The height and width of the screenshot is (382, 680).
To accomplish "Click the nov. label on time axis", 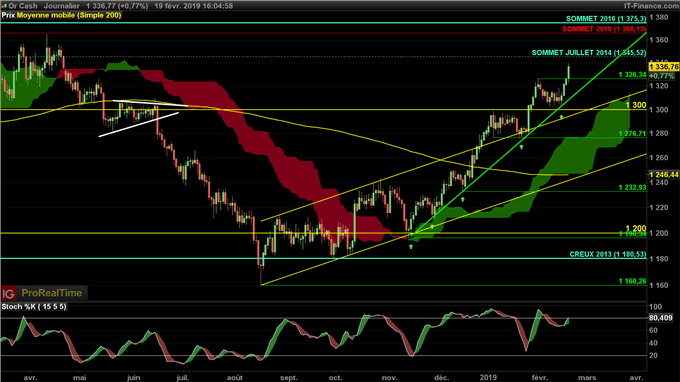I will (389, 378).
